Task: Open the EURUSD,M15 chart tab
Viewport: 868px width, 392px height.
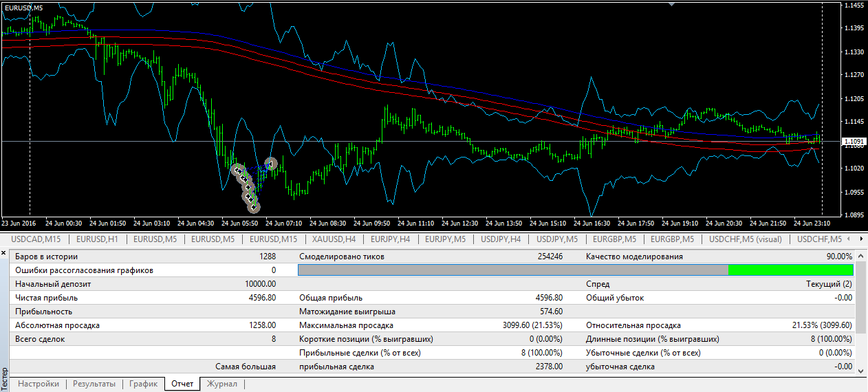Action: [x=273, y=239]
